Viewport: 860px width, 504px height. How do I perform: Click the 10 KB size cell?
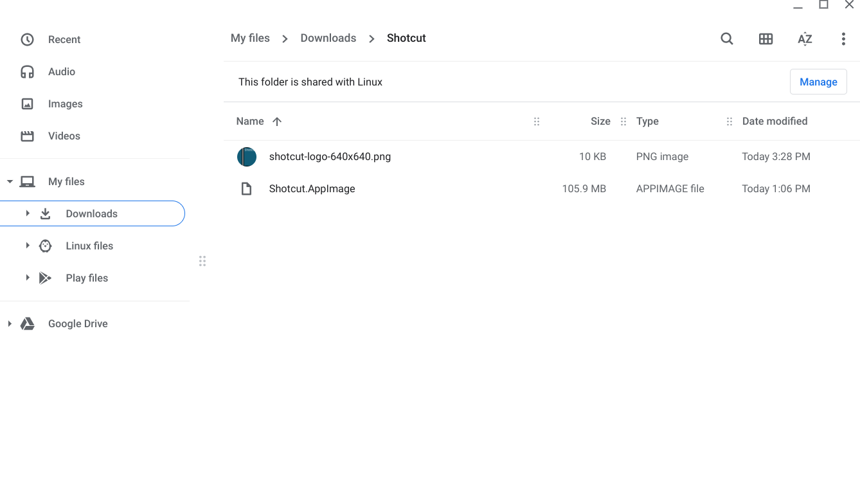pyautogui.click(x=593, y=157)
